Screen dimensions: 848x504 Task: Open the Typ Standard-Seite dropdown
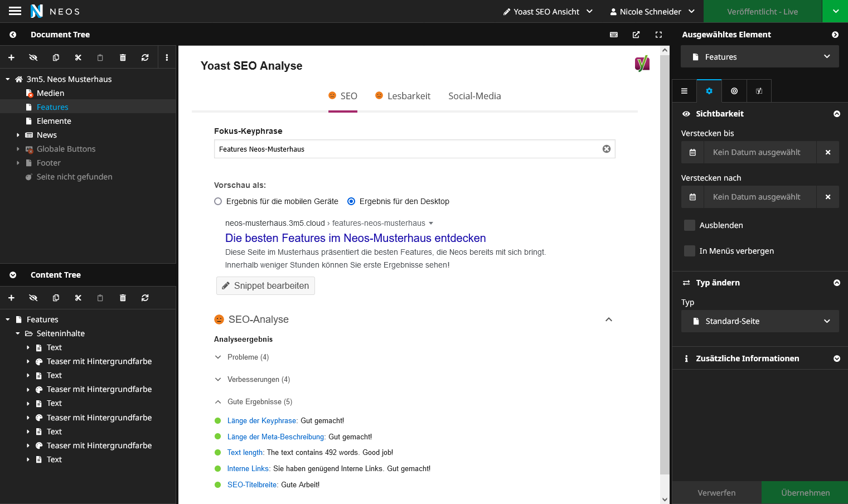(760, 321)
